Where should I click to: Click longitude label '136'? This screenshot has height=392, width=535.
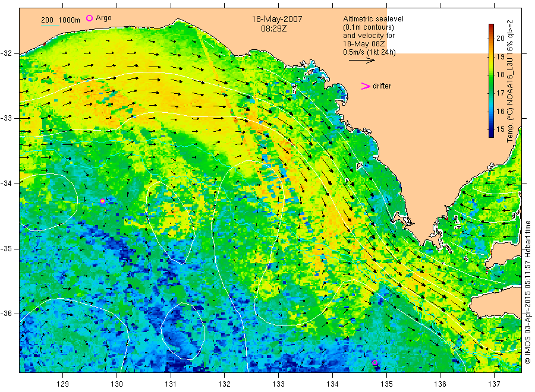click(440, 384)
